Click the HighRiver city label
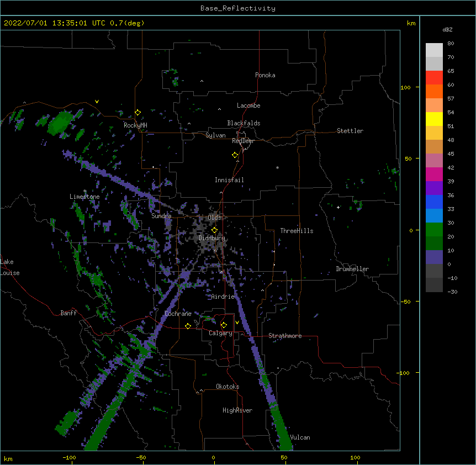 237,410
